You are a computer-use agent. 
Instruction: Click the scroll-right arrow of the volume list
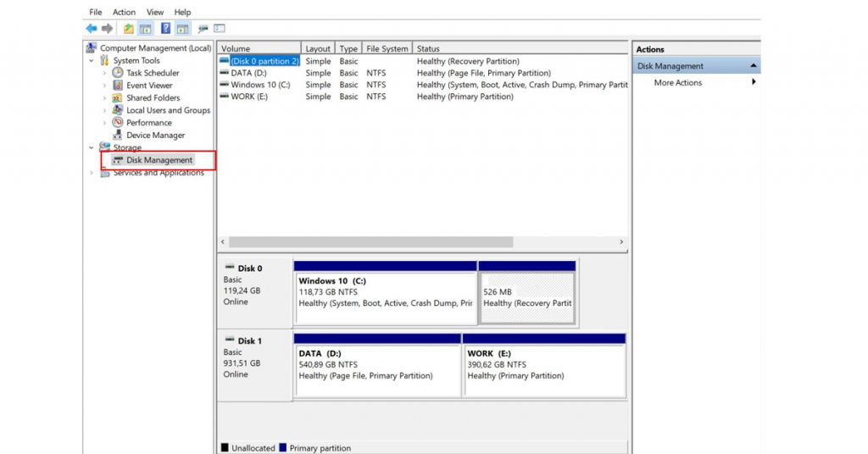(x=621, y=241)
